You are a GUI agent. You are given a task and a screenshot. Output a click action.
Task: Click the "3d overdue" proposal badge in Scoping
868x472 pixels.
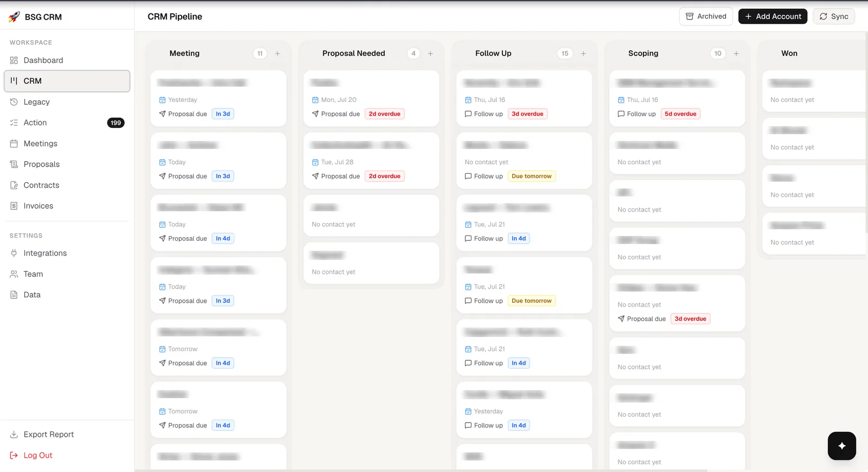690,319
